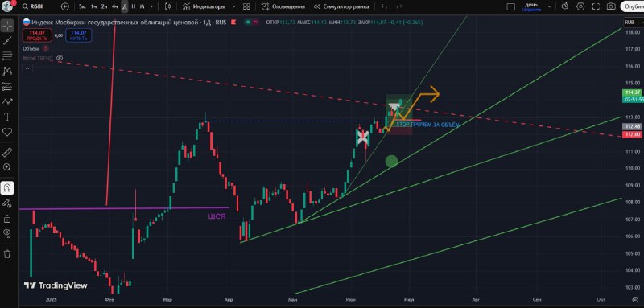Enter fullscreen mode
Viewport: 644px width, 308px height.
(596, 6)
